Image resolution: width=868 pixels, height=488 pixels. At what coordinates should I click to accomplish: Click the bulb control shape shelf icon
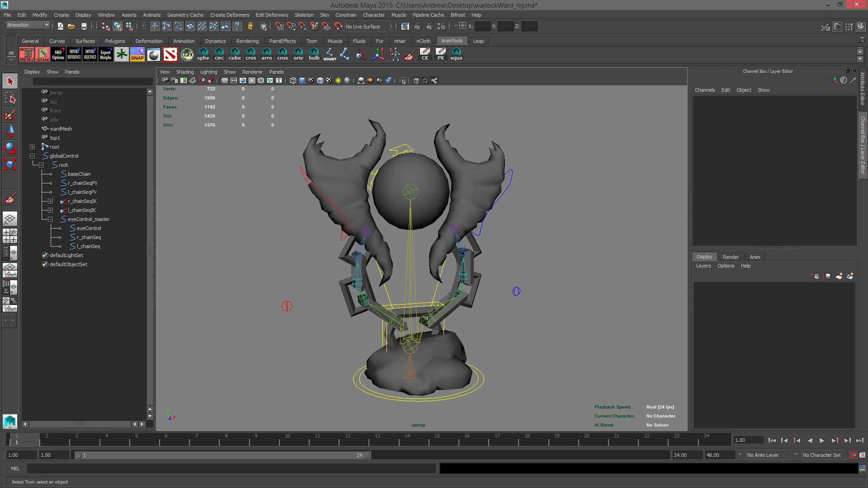tap(314, 54)
